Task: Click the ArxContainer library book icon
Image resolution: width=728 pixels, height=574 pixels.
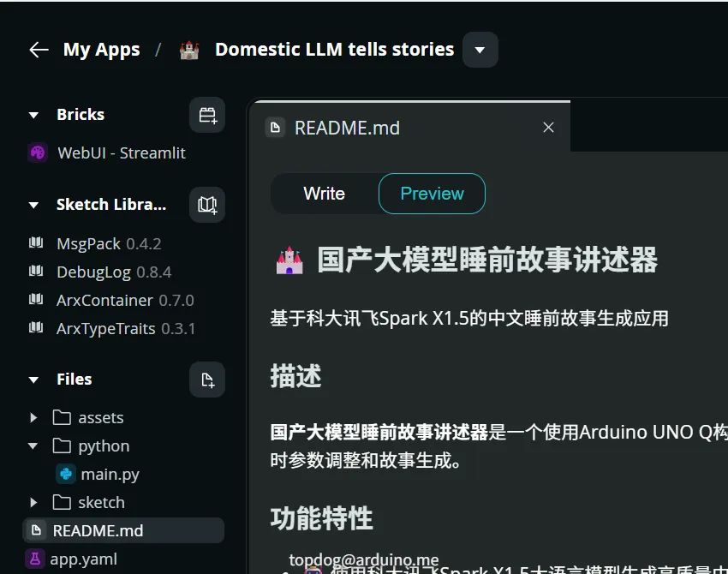Action: pos(36,299)
